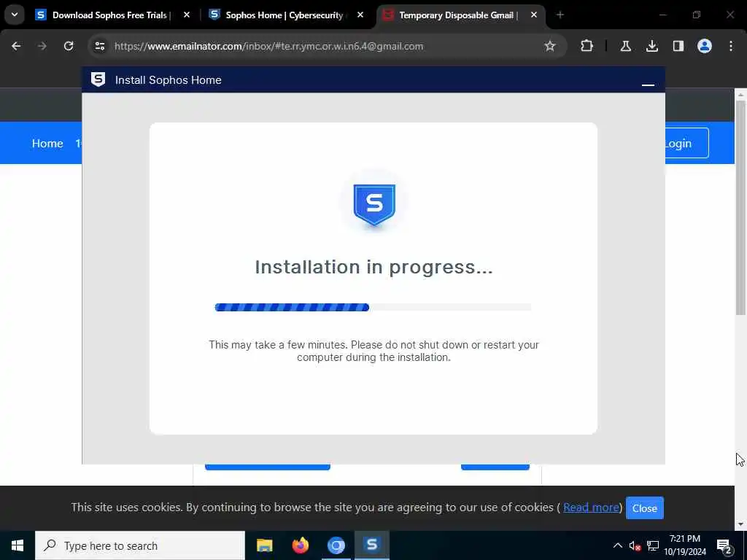Open the clock showing 7:21 PM
This screenshot has width=747, height=560.
(x=685, y=545)
